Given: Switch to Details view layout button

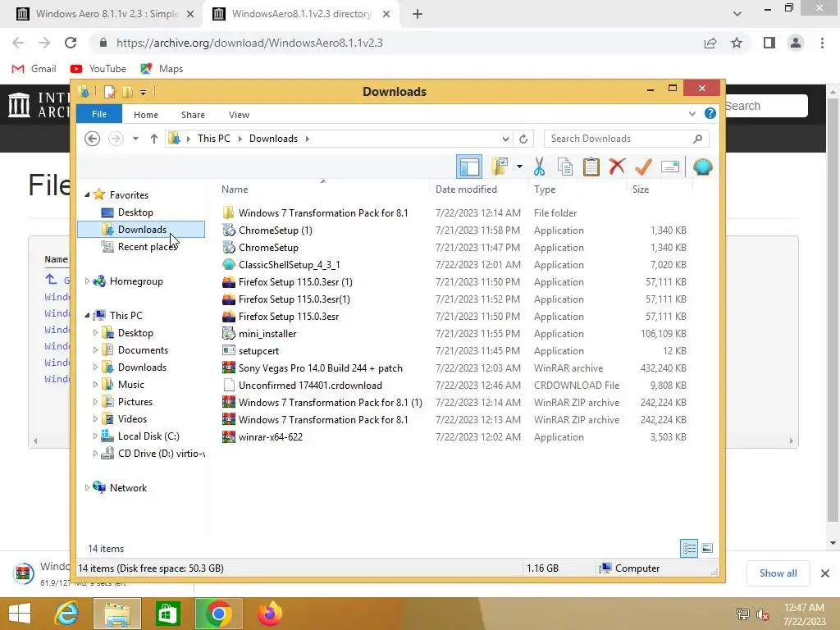Looking at the screenshot, I should tap(689, 548).
